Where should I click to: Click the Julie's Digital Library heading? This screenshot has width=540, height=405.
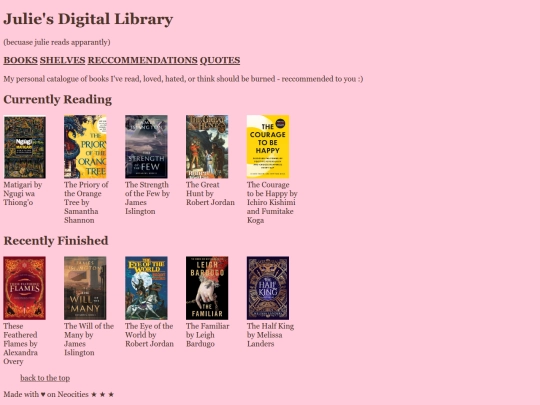point(88,19)
